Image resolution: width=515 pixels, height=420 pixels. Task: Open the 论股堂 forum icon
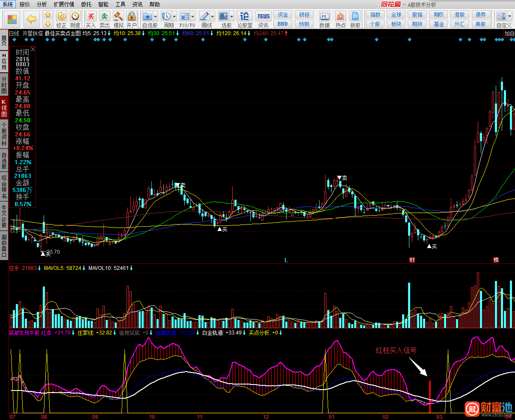coord(244,17)
